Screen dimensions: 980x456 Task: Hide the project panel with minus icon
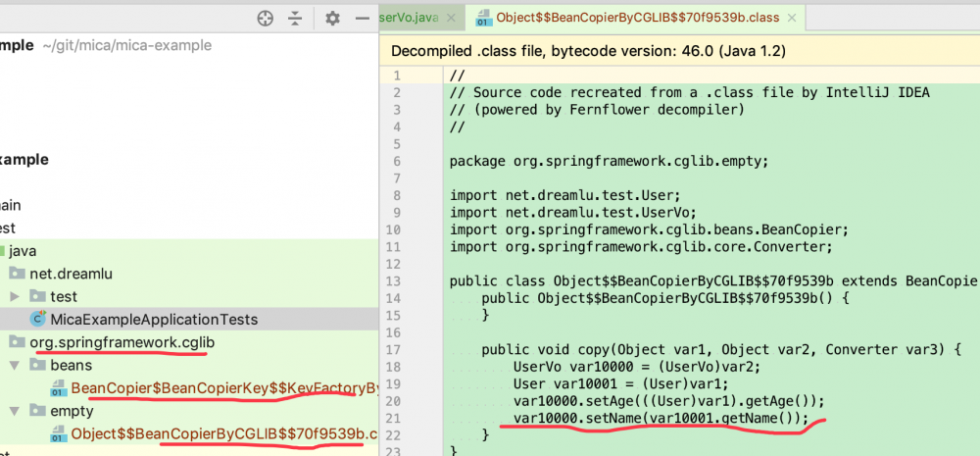pos(362,19)
